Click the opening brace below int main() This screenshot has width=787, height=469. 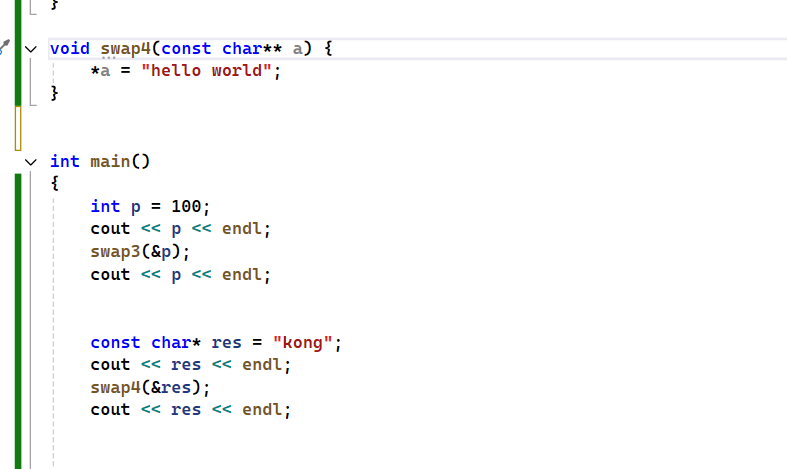click(55, 183)
